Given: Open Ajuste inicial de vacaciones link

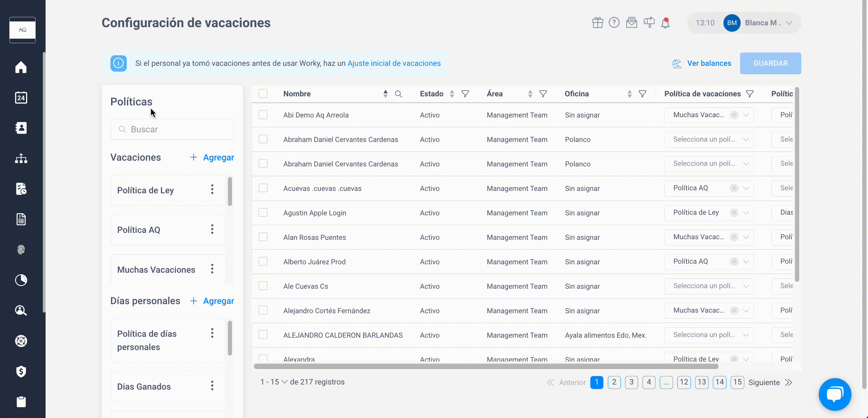Looking at the screenshot, I should (x=394, y=63).
